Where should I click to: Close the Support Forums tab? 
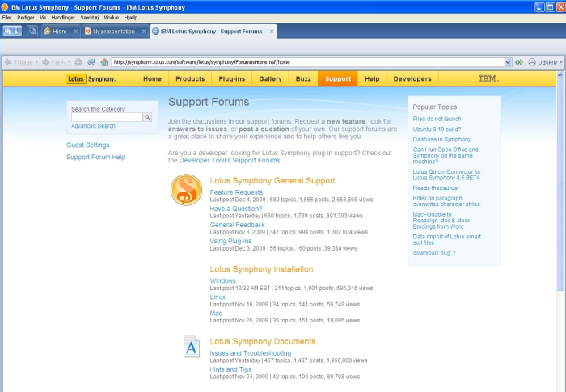[x=272, y=32]
